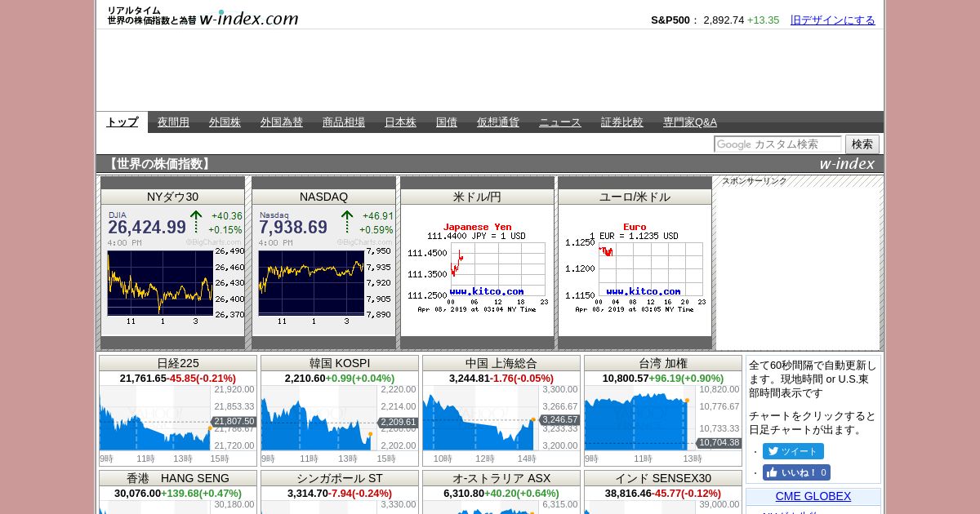Click the 日経225 header
The image size is (980, 514).
click(x=178, y=363)
